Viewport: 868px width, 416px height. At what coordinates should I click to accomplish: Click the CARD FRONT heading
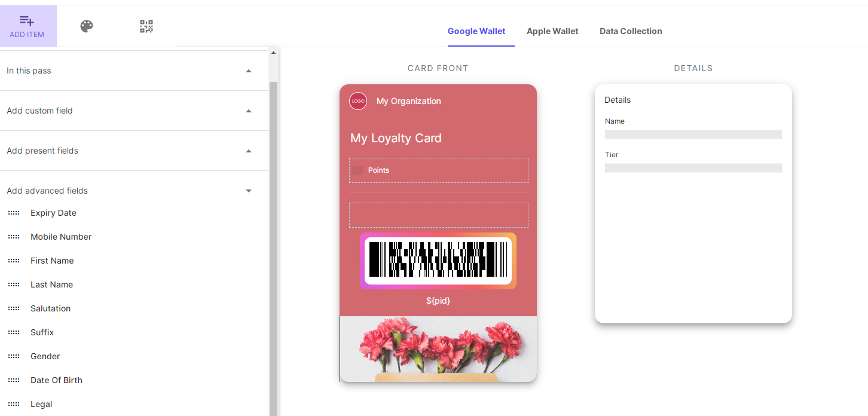[438, 68]
